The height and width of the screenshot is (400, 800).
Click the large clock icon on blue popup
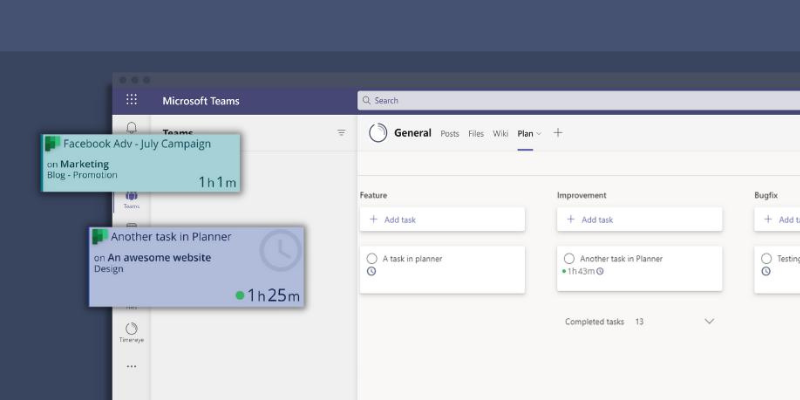(281, 250)
